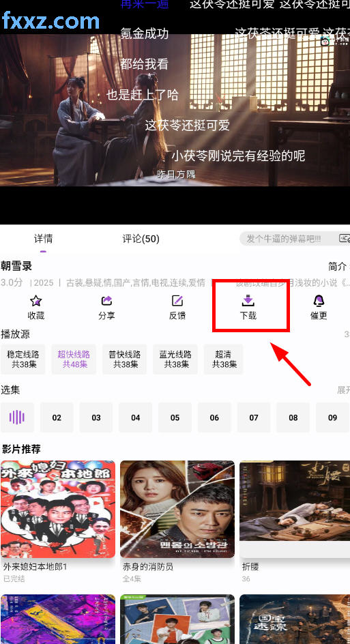Select episode 05

pos(175,418)
